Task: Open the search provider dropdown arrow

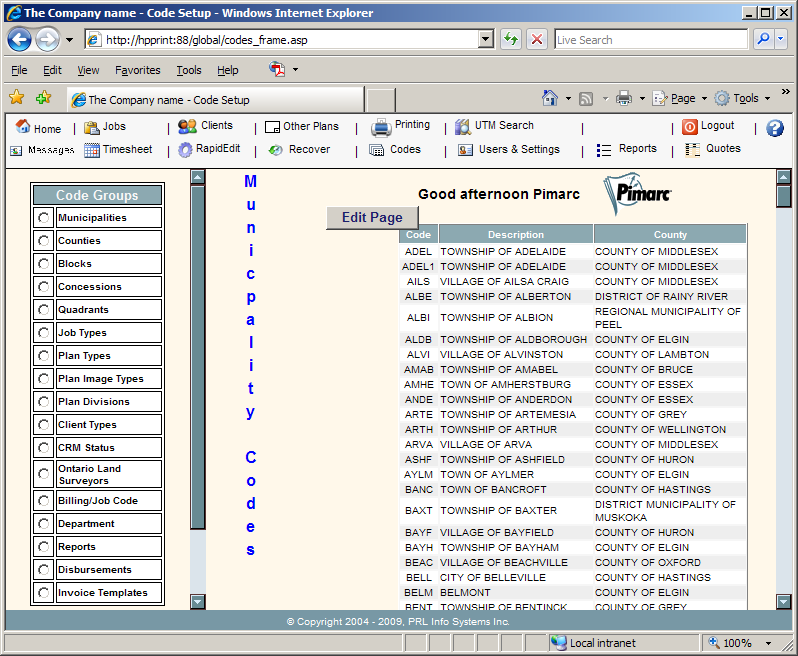Action: pos(781,39)
